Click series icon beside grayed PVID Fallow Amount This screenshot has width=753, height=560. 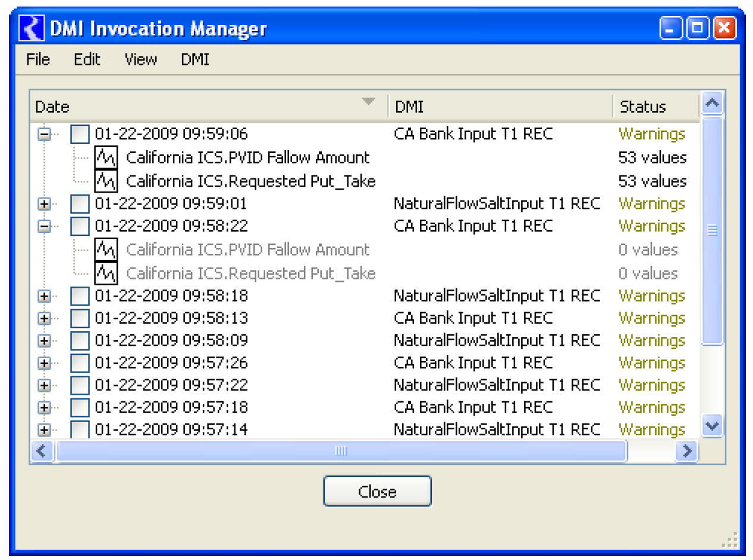[106, 250]
